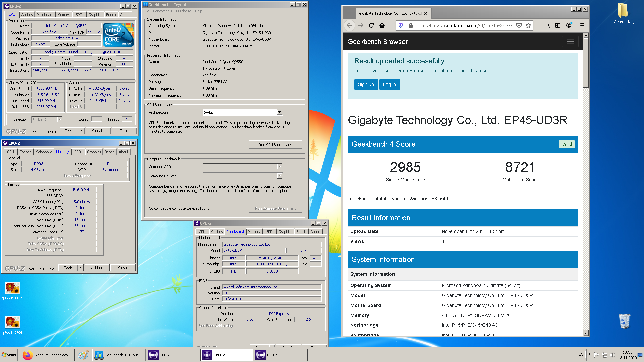Image resolution: width=644 pixels, height=362 pixels.
Task: View site security padlock info
Action: tap(410, 25)
